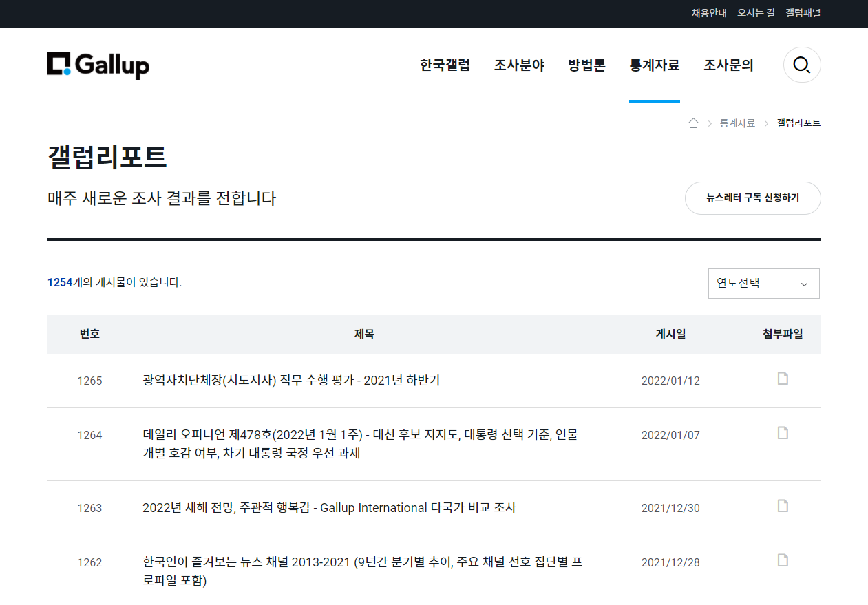Viewport: 868px width, 605px height.
Task: Click the home icon in breadcrumb
Action: pyautogui.click(x=693, y=123)
